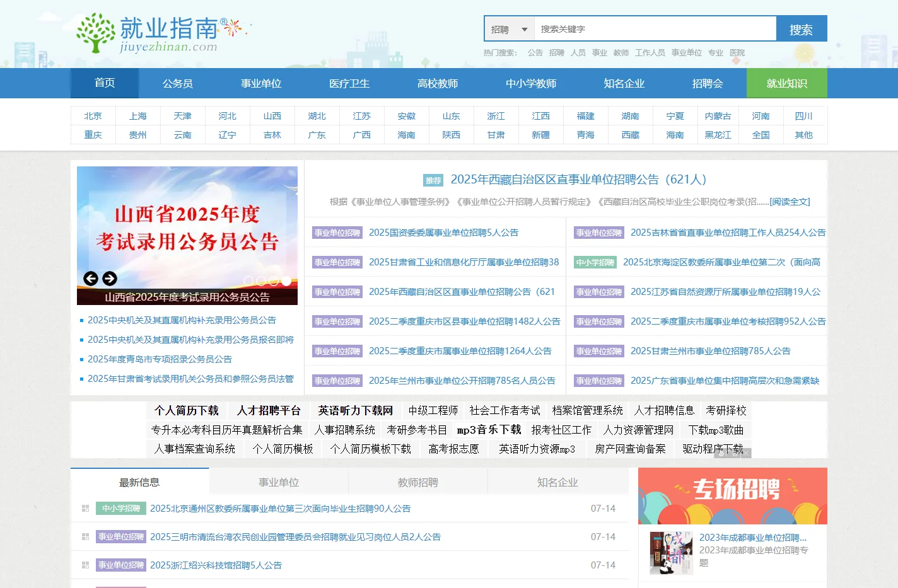Open 2023年成都事业单位招聘 thumbnail image

click(x=672, y=553)
